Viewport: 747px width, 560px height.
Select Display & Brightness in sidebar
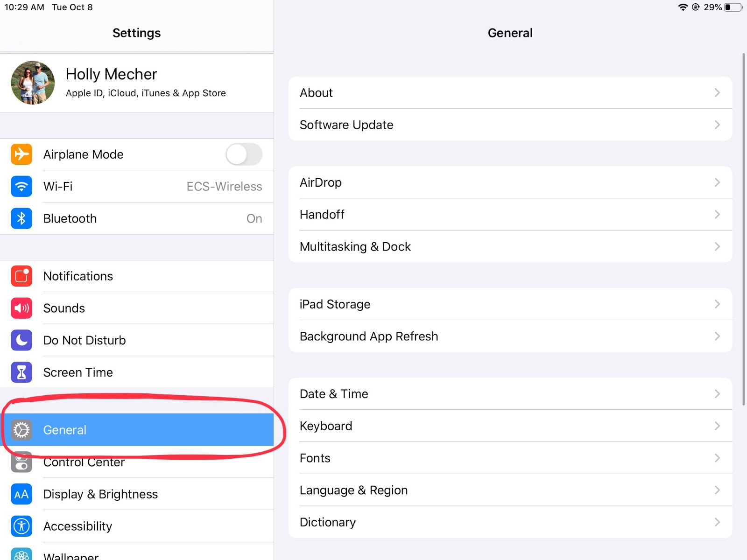tap(137, 494)
